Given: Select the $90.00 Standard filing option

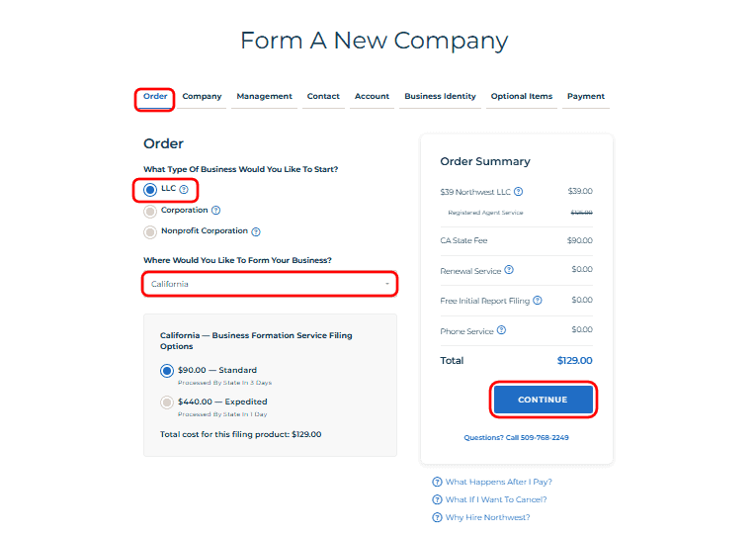Looking at the screenshot, I should click(166, 371).
